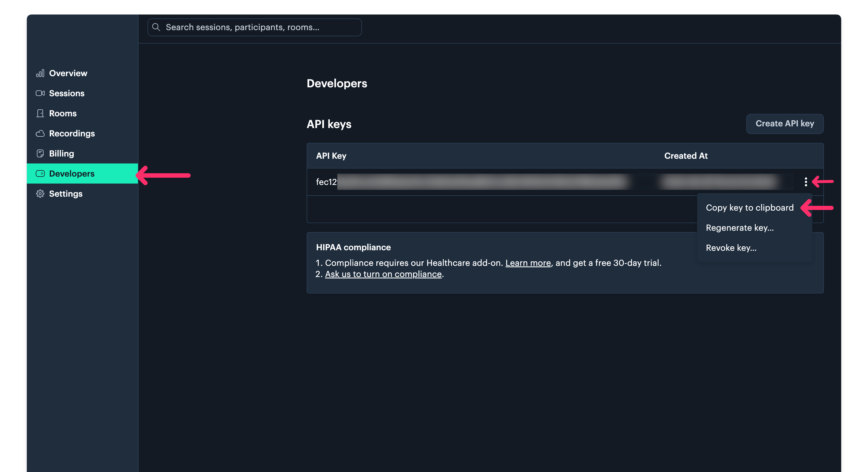Click the Developers terminal icon

coord(40,174)
